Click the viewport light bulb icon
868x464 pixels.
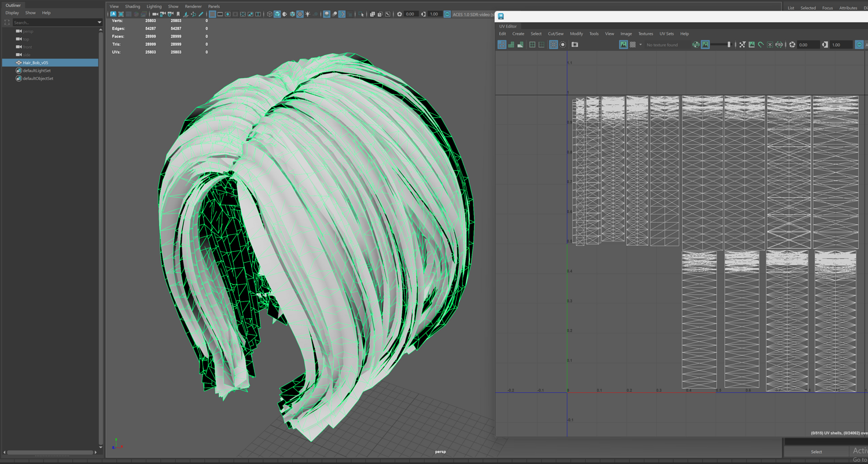pyautogui.click(x=307, y=14)
